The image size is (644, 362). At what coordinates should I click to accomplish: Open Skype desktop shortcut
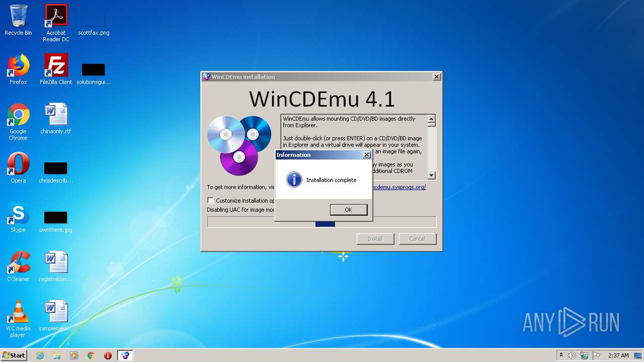18,217
